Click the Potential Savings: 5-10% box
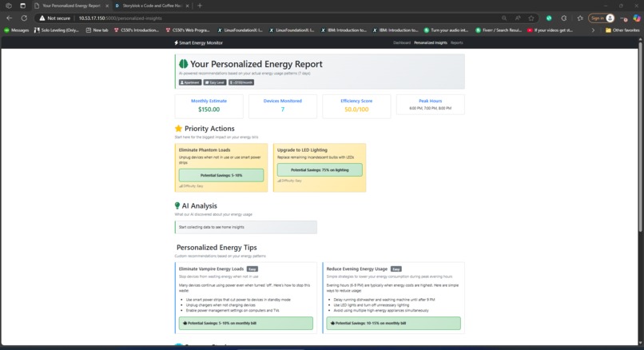 [x=221, y=175]
